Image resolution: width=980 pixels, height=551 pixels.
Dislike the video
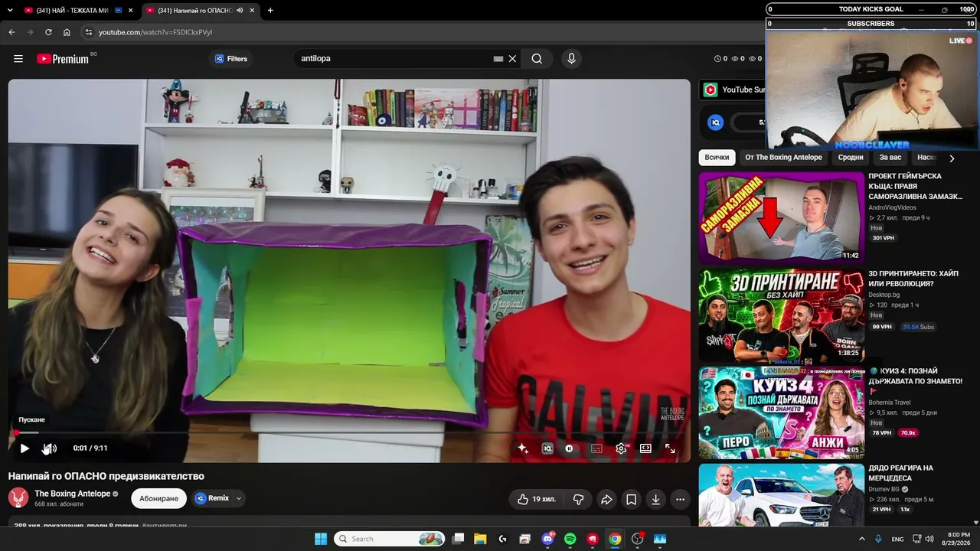pyautogui.click(x=578, y=500)
